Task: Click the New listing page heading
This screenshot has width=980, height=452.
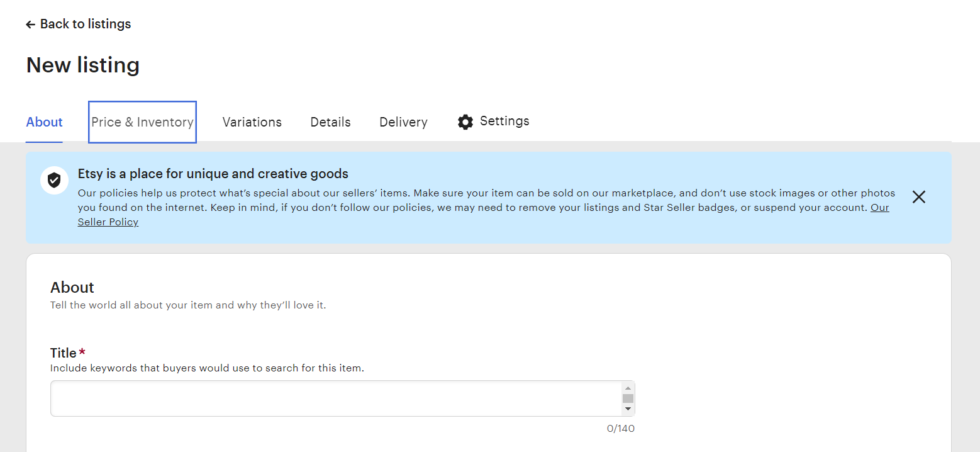Action: (x=82, y=65)
